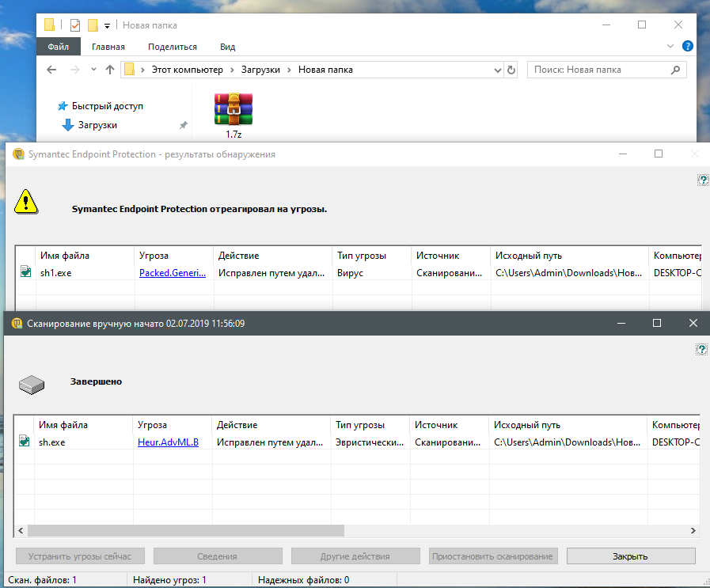Click the Другие действия button
The width and height of the screenshot is (710, 588).
pyautogui.click(x=355, y=556)
